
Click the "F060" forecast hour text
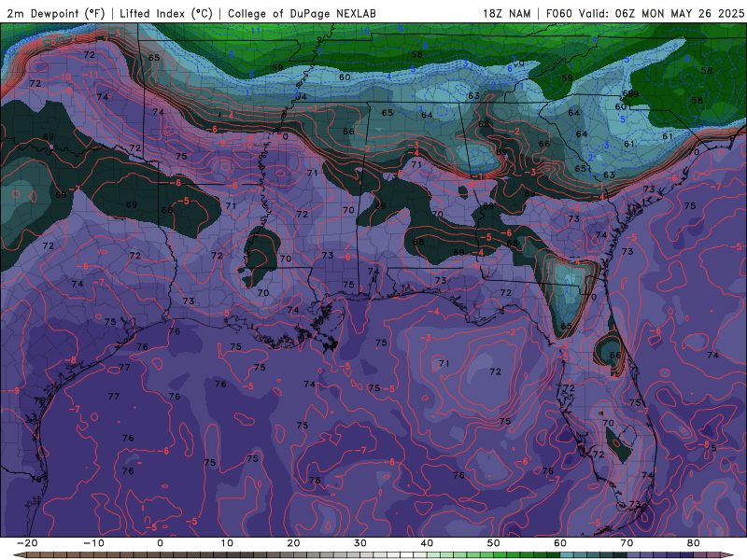pyautogui.click(x=558, y=13)
